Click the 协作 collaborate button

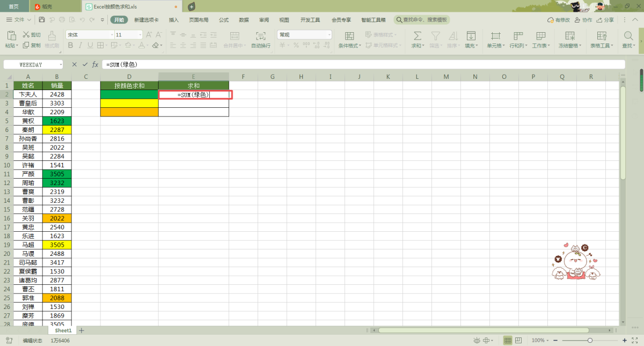583,20
